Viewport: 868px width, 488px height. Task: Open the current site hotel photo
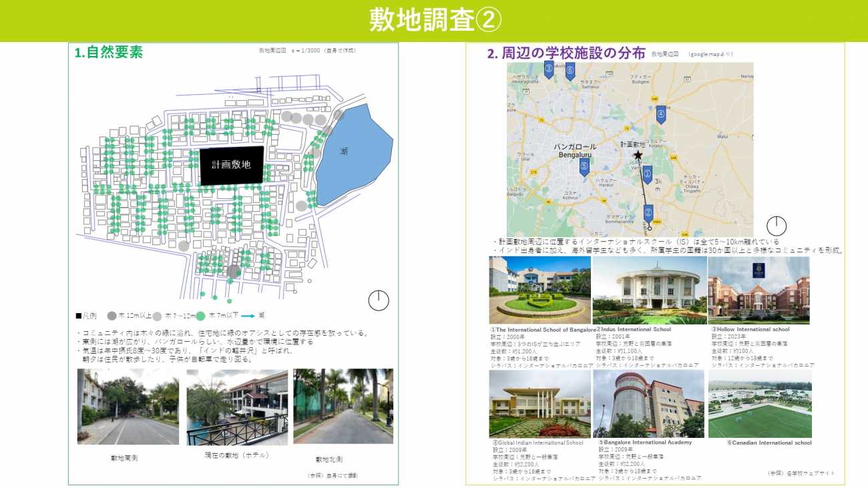pyautogui.click(x=237, y=407)
